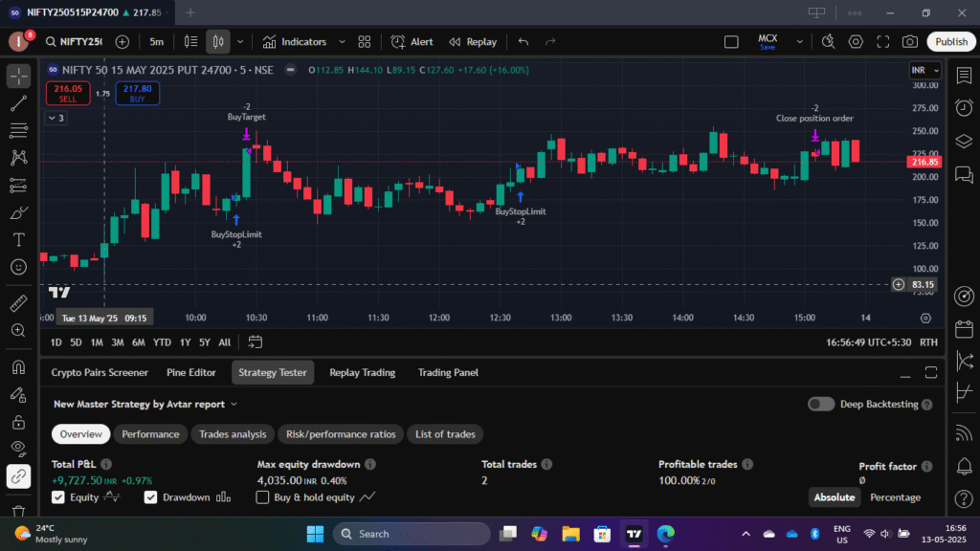This screenshot has width=980, height=551.
Task: Enable the Buy & hold equity checkbox
Action: click(x=262, y=497)
